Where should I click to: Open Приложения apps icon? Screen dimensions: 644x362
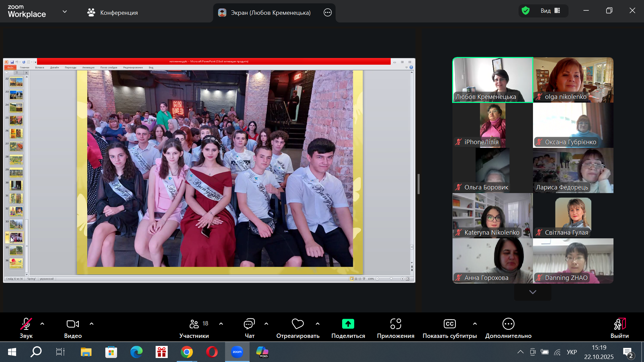point(395,324)
